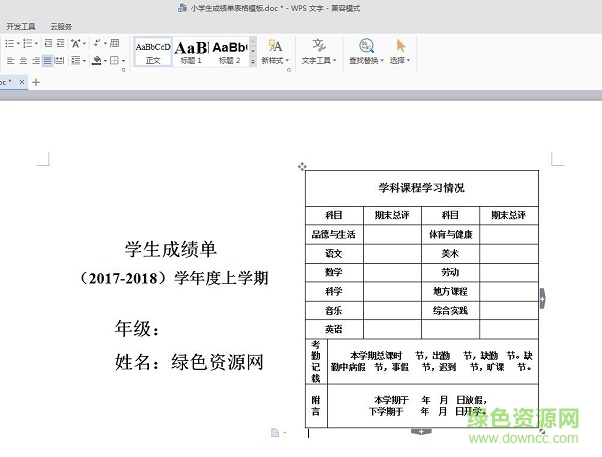Expand the bullet list dropdown arrow

click(x=16, y=44)
